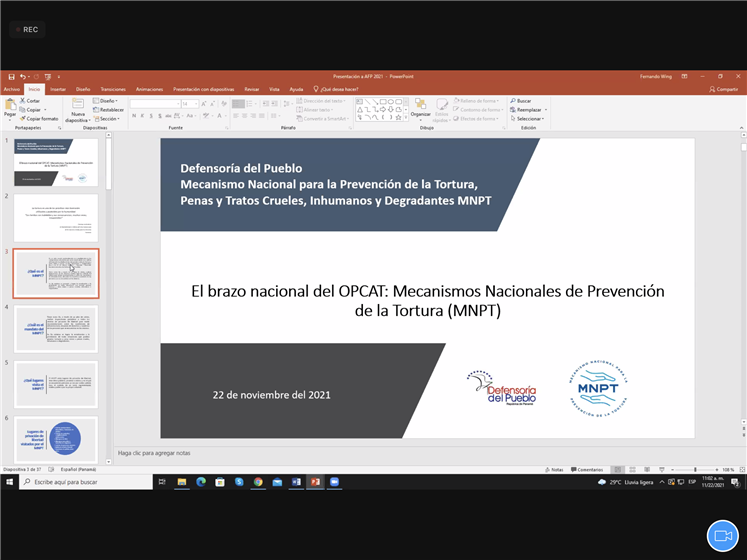Click the lightbulb ¿Qué desea hacer? box
Viewport: 747px width, 560px height.
(x=336, y=89)
